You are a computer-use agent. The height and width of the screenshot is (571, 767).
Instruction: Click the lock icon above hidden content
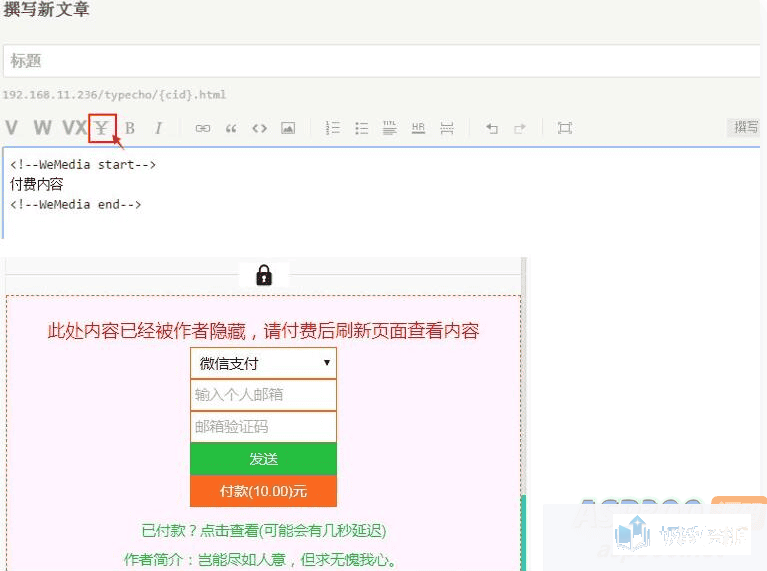[x=264, y=275]
